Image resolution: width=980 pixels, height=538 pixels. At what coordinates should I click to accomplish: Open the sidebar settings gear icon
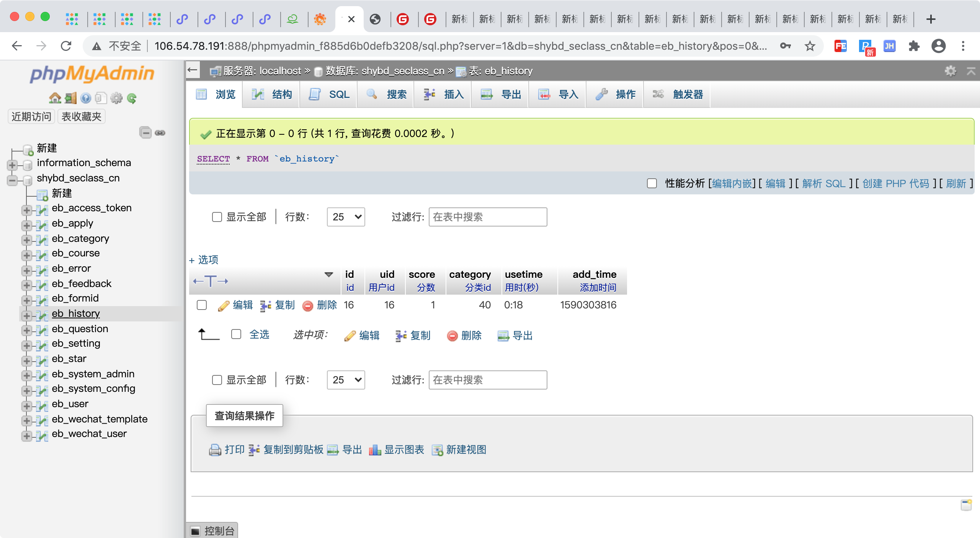pos(116,98)
